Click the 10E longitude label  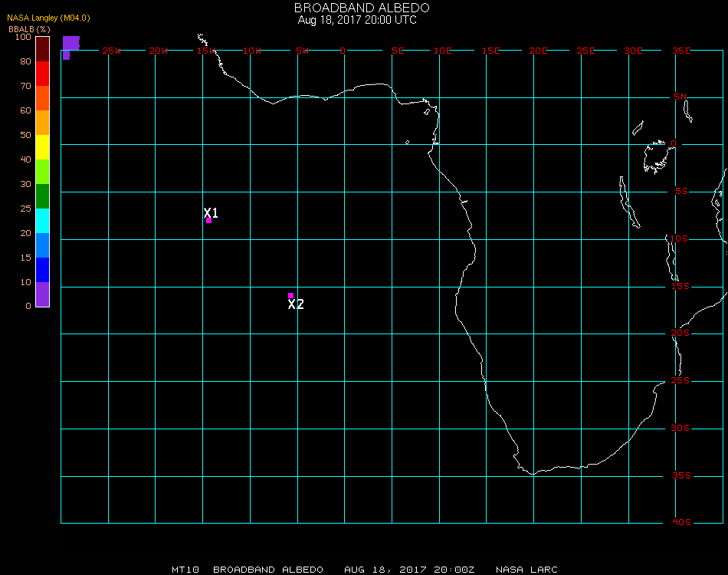click(x=442, y=51)
